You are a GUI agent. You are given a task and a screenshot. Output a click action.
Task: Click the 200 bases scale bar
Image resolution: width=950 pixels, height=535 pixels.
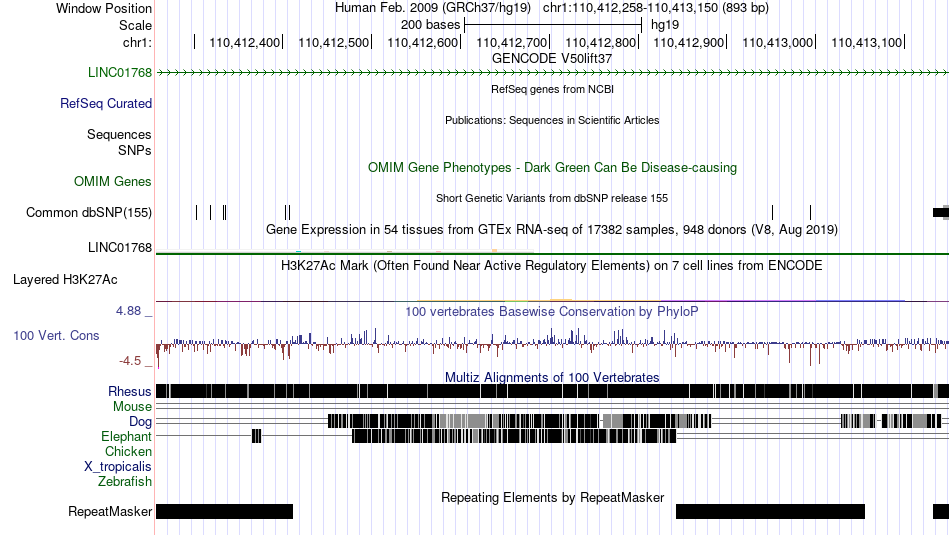(x=553, y=25)
